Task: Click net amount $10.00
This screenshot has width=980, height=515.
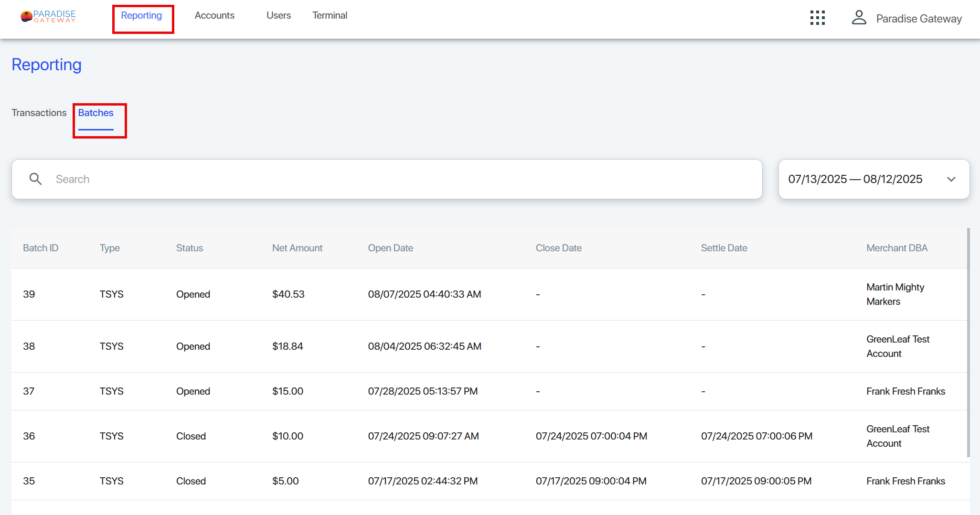Action: coord(288,436)
